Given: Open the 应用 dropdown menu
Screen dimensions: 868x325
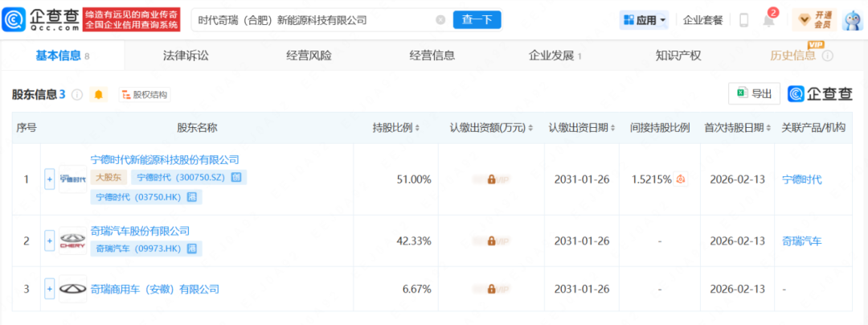Looking at the screenshot, I should point(645,20).
